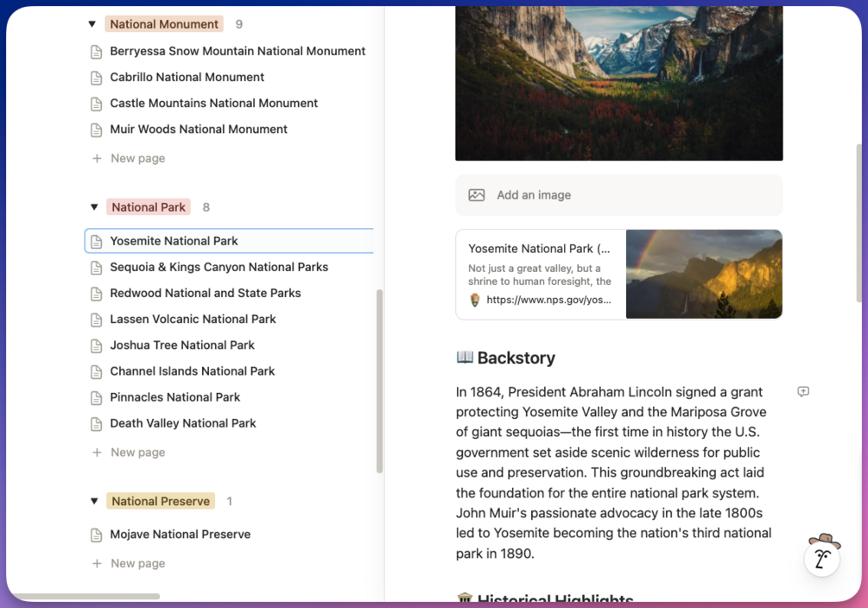Open Berryessa Snow Mountain National Monument page

(238, 51)
